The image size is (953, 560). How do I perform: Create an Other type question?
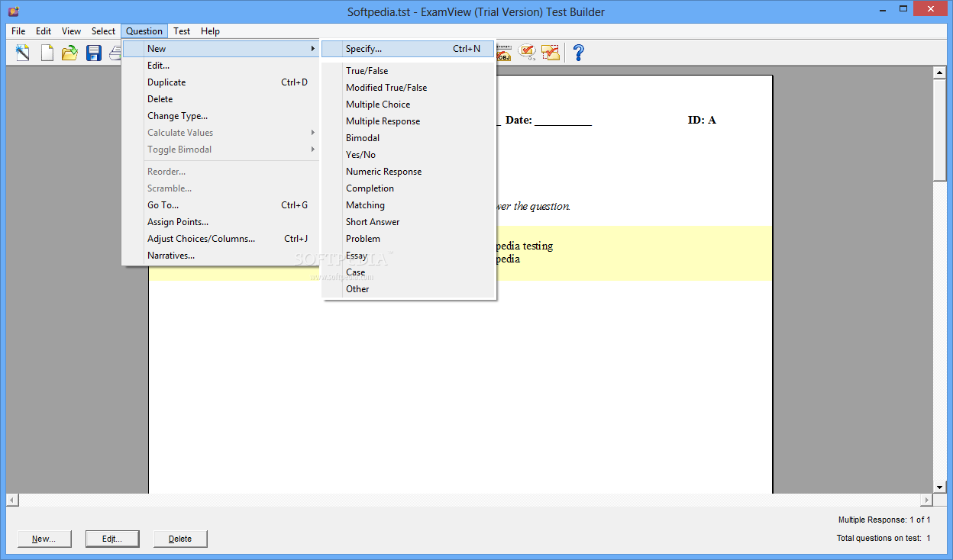[x=409, y=289]
